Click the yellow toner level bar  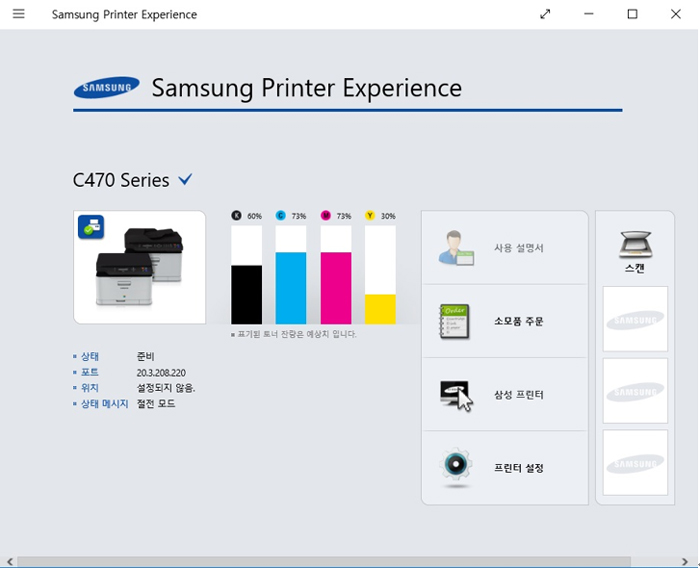click(x=380, y=274)
